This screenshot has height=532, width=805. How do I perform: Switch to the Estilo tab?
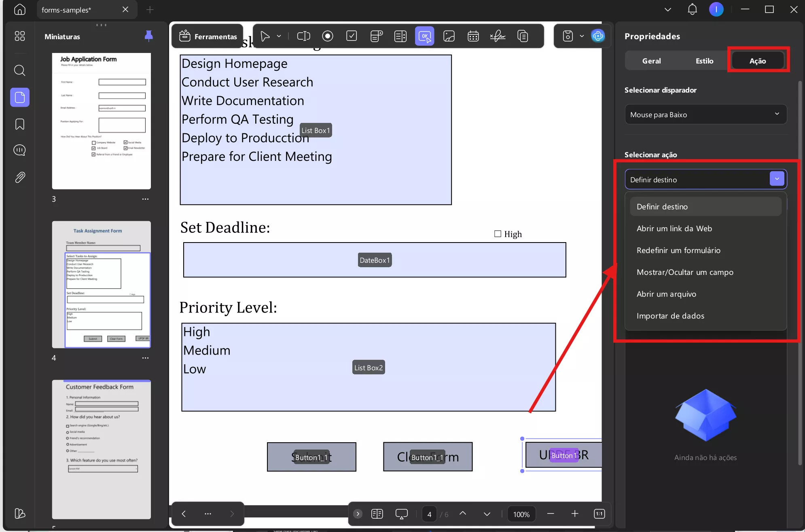[704, 61]
